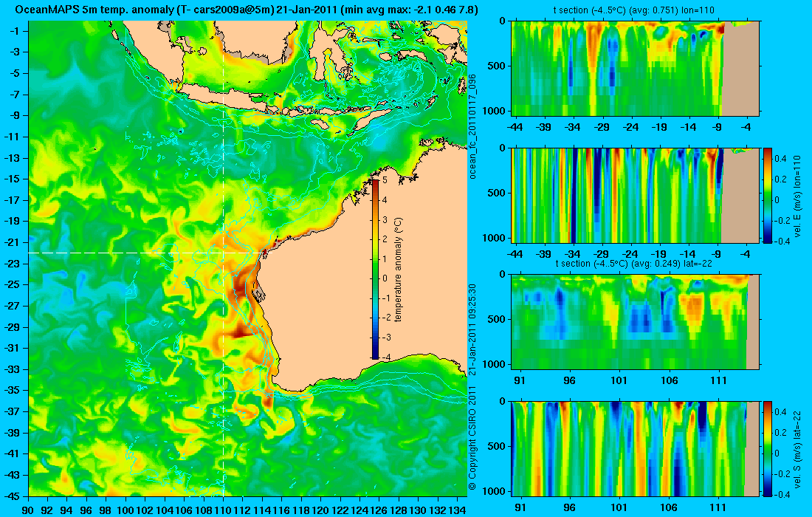Click the 't section ... lat=-22' panel title

(x=634, y=264)
